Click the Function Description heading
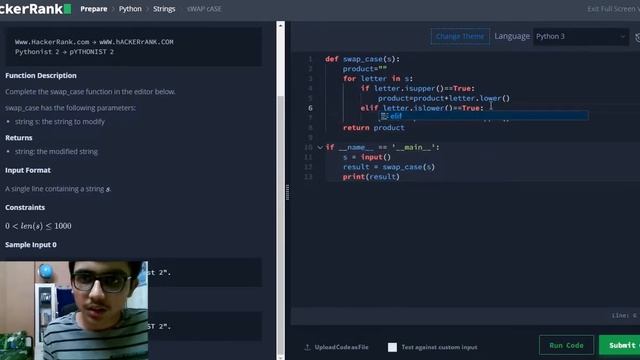The height and width of the screenshot is (360, 640). [41, 76]
